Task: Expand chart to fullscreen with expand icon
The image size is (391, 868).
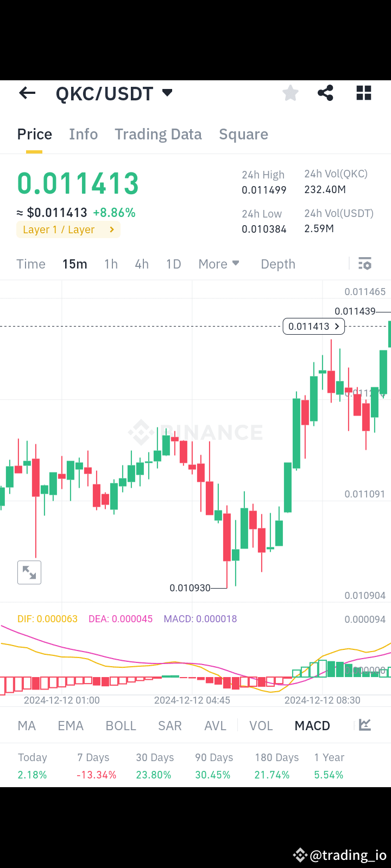Action: click(29, 572)
